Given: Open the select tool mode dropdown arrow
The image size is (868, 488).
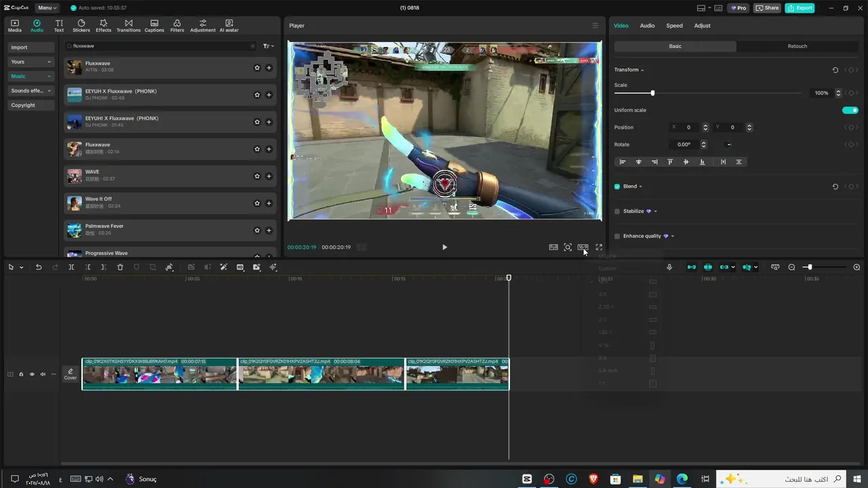Looking at the screenshot, I should click(x=21, y=267).
